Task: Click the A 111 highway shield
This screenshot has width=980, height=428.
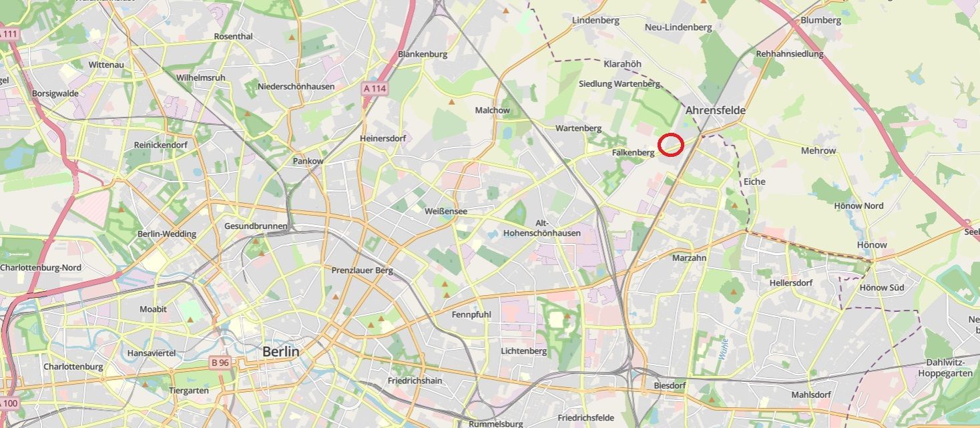Action: (9, 33)
